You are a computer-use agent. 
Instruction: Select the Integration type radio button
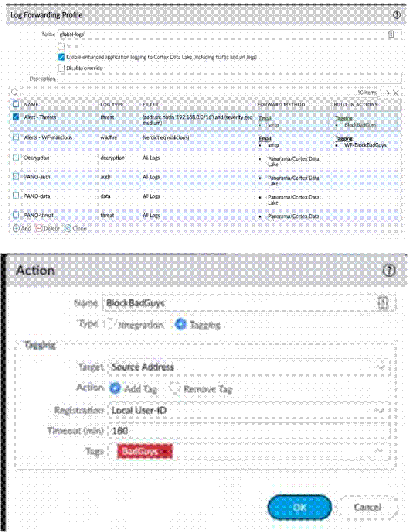(111, 325)
